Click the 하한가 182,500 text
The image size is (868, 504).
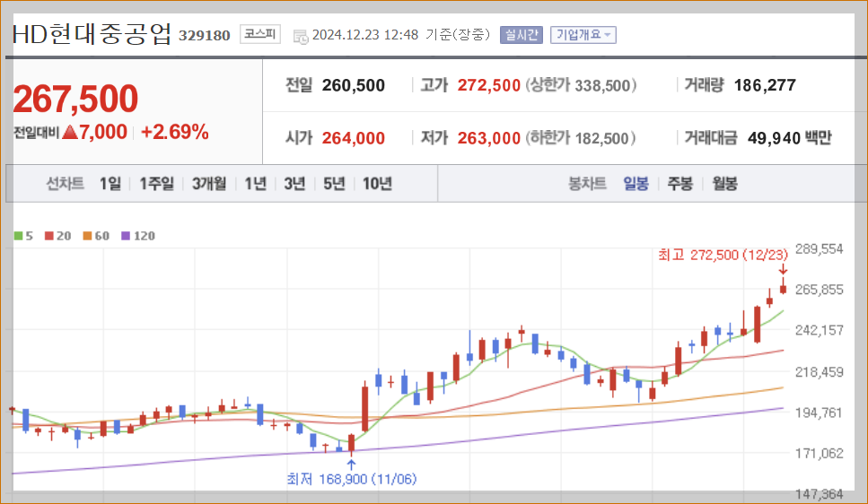(x=580, y=138)
